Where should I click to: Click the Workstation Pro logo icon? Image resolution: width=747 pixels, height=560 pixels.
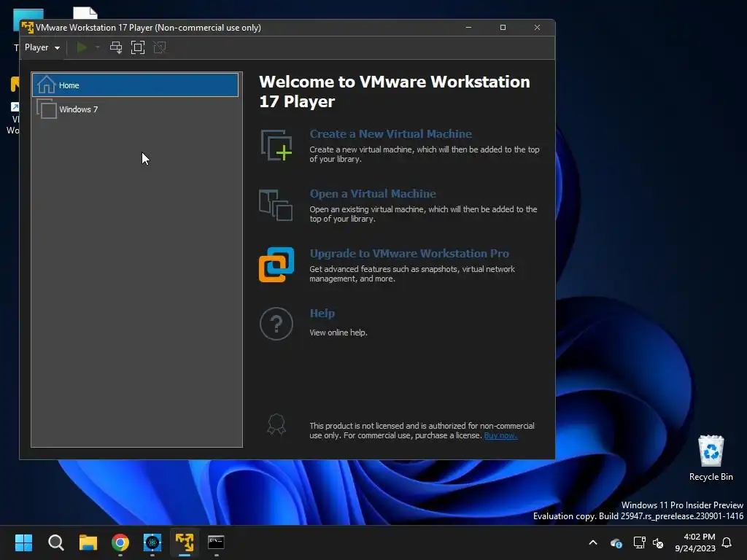pos(276,265)
